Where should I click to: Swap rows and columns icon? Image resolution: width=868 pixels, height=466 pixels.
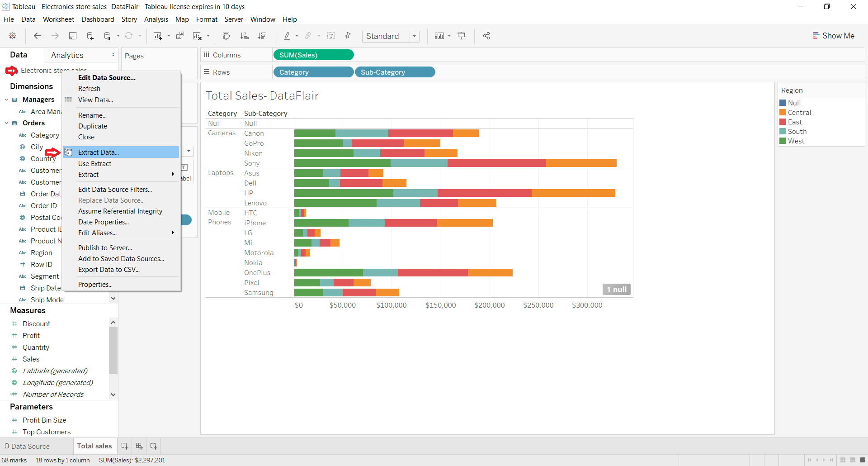pyautogui.click(x=226, y=36)
